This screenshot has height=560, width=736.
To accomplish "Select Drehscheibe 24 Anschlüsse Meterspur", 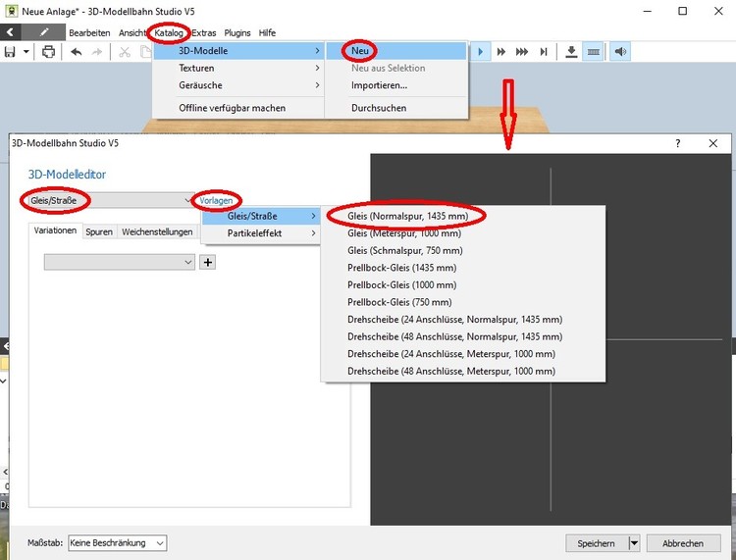I will (463, 354).
